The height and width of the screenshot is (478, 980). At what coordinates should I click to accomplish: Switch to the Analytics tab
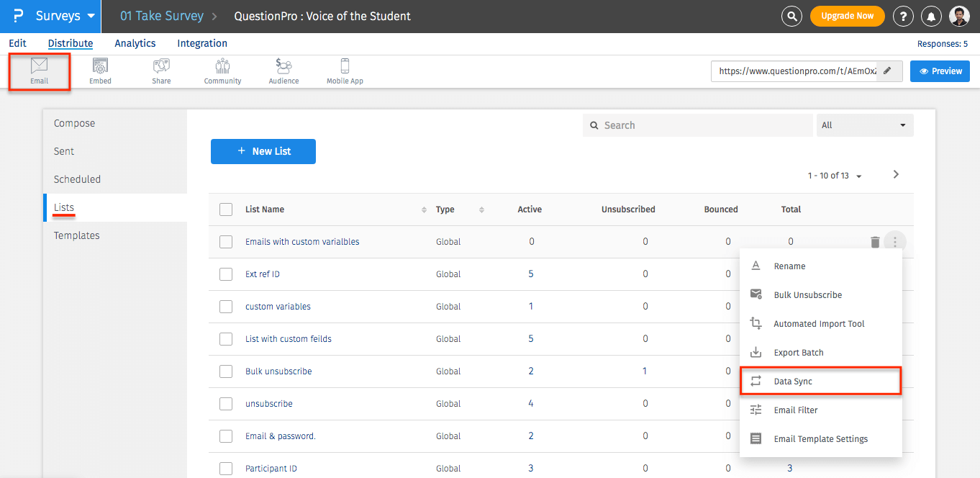(135, 43)
